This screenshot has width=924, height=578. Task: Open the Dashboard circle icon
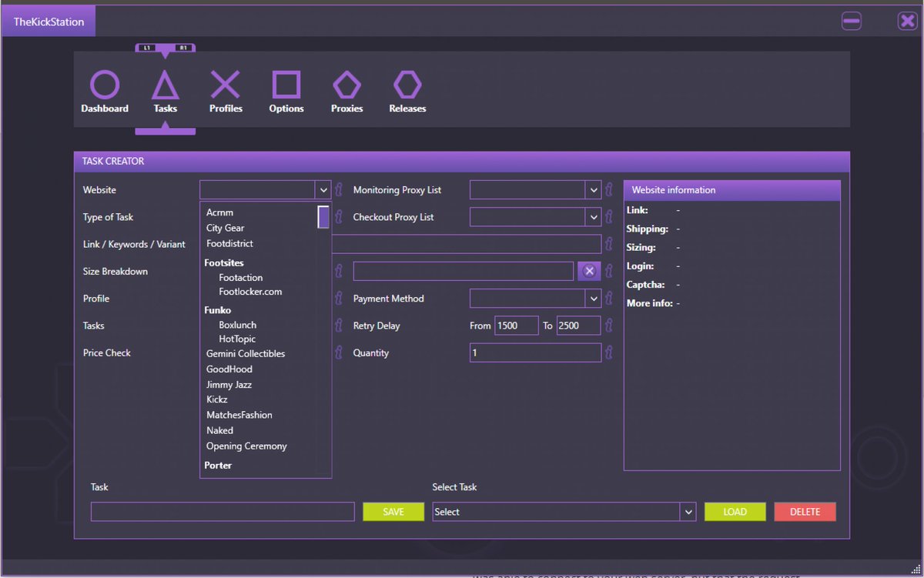(105, 85)
